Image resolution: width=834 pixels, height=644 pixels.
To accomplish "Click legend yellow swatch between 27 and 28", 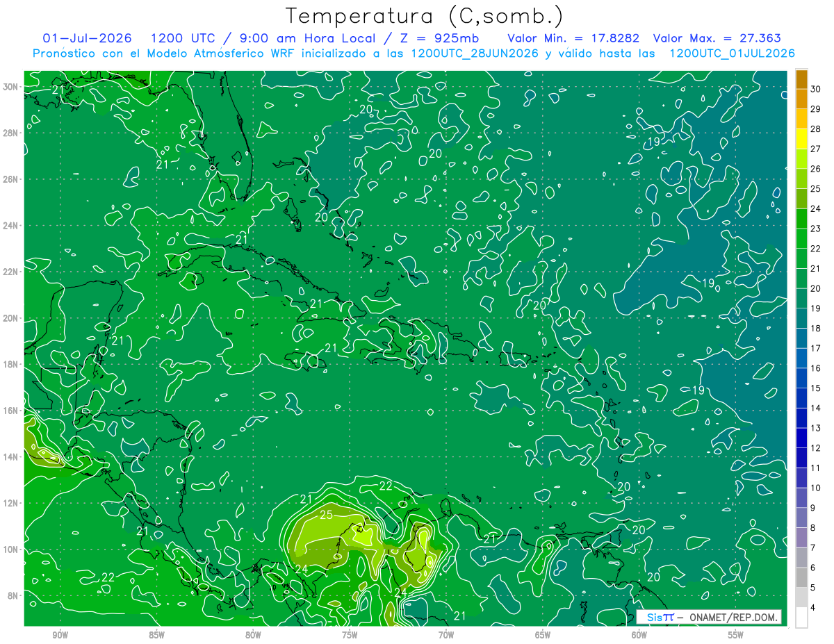I will coord(801,138).
